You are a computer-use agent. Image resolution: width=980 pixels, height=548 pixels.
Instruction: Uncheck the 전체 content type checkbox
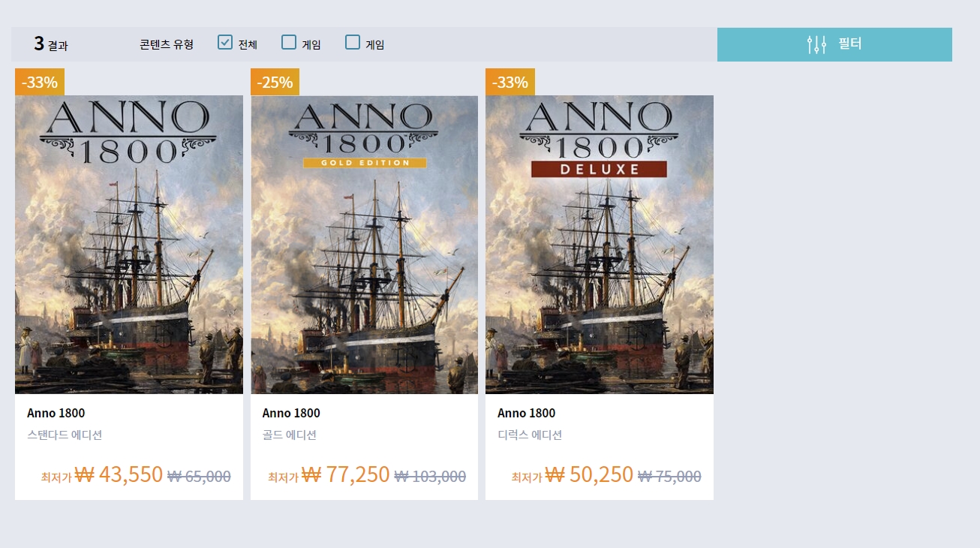click(225, 42)
